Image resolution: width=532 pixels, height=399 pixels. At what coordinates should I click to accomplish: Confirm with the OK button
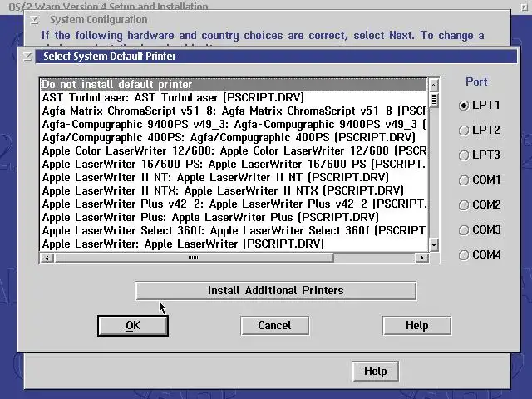pos(133,325)
